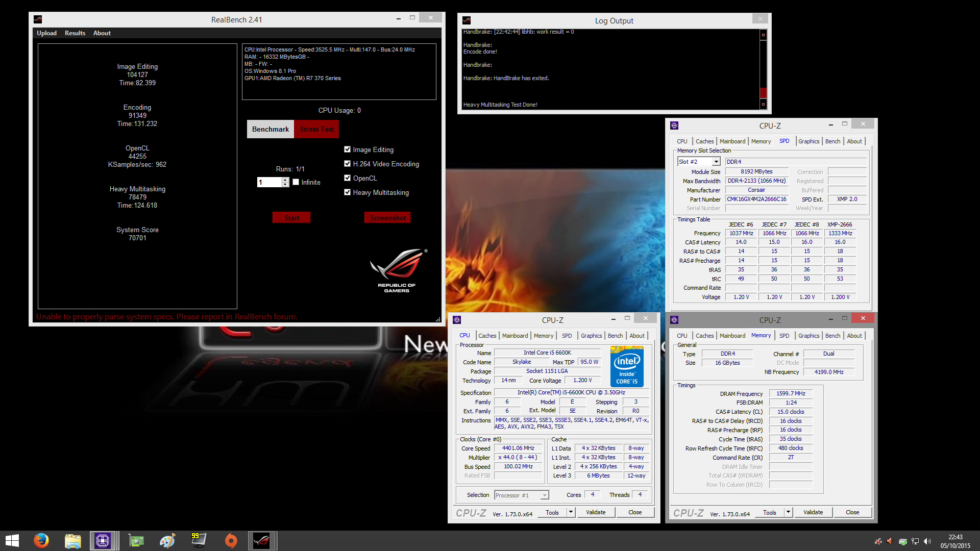Click the runs count stepper arrows
The image size is (980, 551).
click(x=285, y=182)
